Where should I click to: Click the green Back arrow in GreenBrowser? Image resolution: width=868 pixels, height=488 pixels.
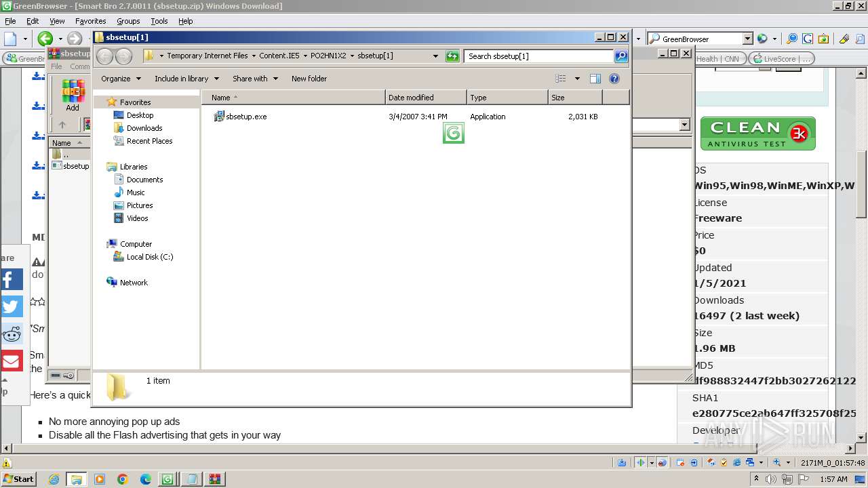tap(45, 39)
